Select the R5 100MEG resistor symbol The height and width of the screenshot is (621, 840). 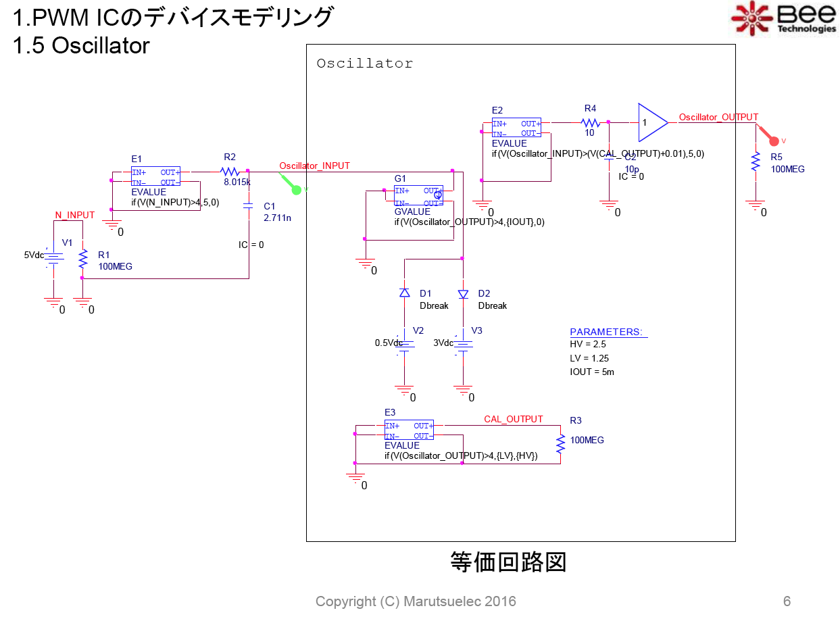point(756,163)
